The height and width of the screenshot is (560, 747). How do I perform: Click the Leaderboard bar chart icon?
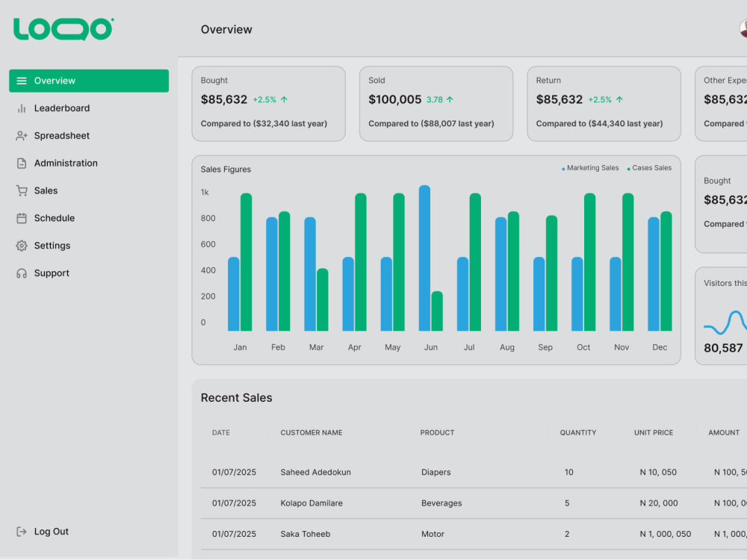click(22, 108)
